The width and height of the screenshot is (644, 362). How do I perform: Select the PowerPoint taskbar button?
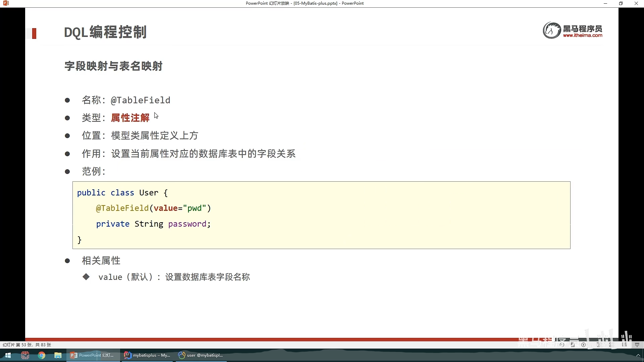[x=93, y=355]
